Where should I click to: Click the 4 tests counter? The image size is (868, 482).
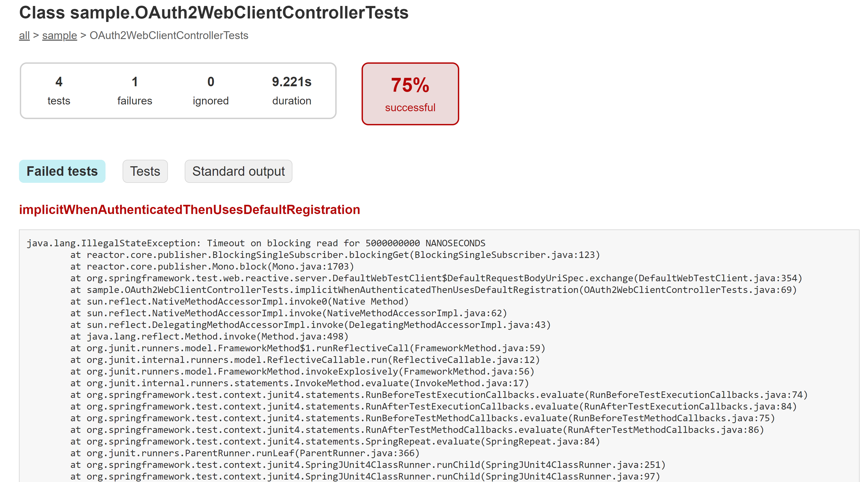[x=59, y=90]
